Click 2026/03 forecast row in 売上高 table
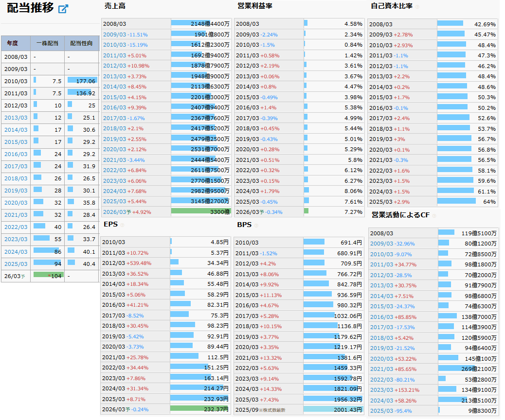 tap(114, 212)
